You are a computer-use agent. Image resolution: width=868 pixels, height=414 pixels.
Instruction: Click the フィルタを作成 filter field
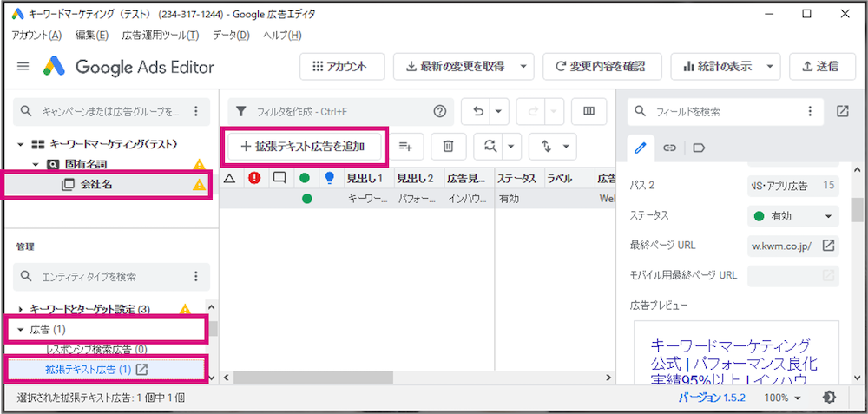coord(340,112)
